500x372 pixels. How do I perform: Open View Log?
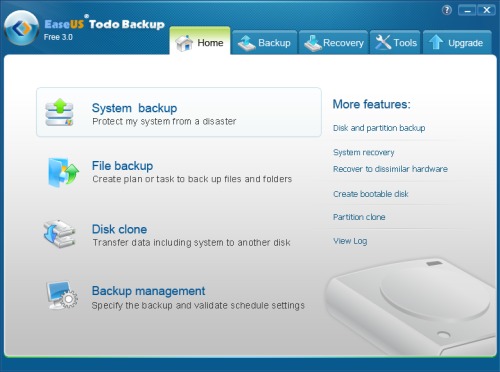[x=350, y=241]
